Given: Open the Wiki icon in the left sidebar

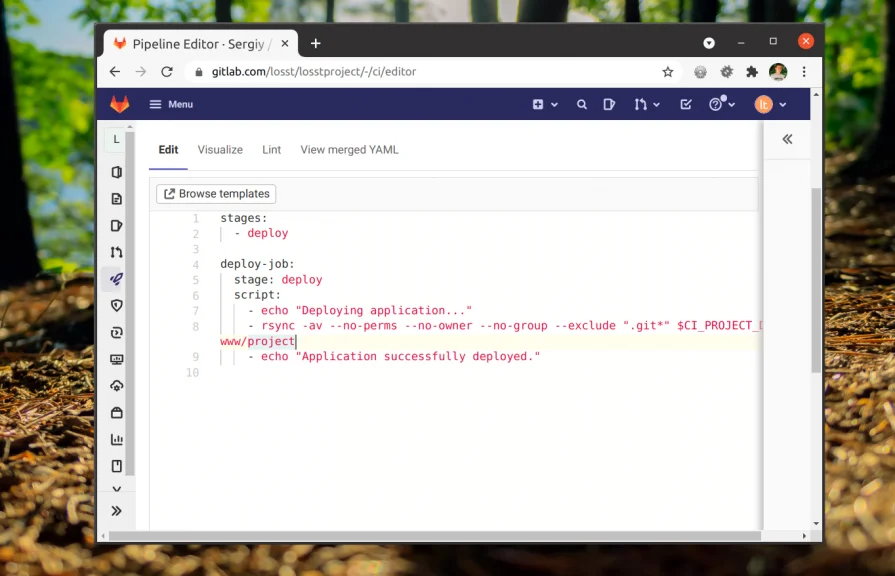Looking at the screenshot, I should coord(117,466).
